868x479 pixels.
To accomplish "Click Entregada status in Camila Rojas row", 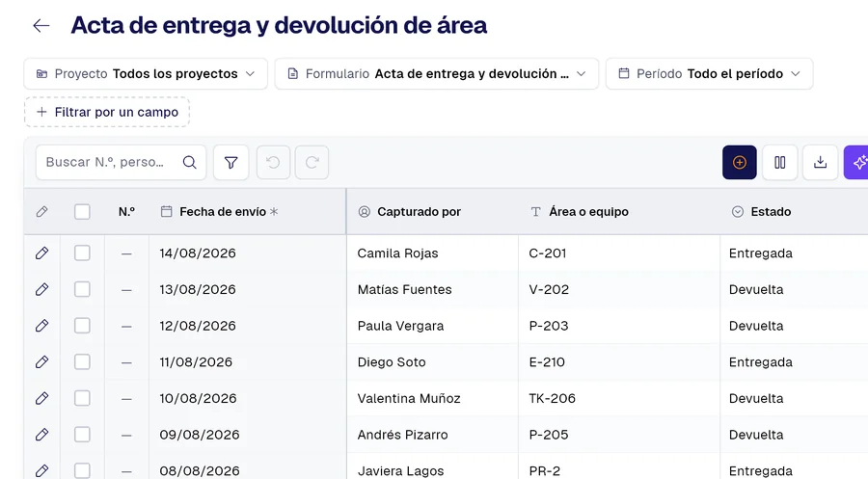I will pyautogui.click(x=761, y=253).
